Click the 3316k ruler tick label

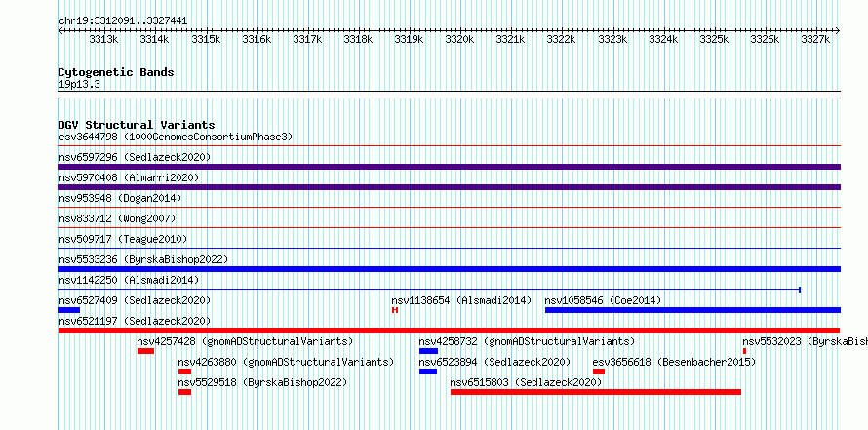(x=256, y=39)
